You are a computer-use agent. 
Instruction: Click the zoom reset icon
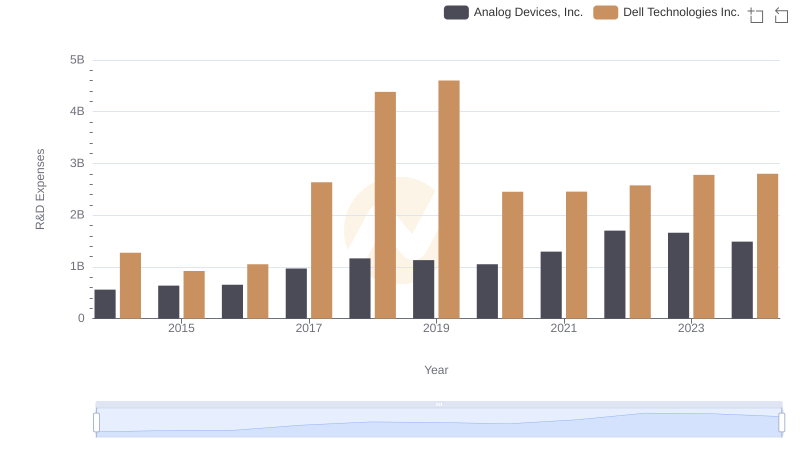pos(781,15)
